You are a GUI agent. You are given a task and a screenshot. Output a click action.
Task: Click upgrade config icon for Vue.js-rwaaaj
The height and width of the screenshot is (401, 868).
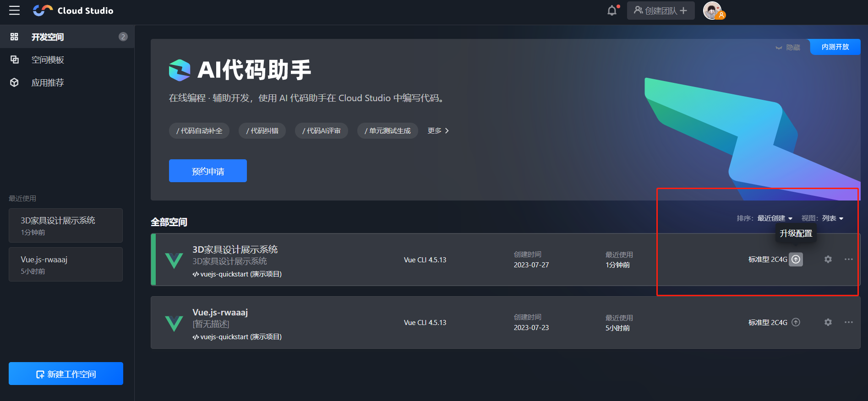coord(796,322)
